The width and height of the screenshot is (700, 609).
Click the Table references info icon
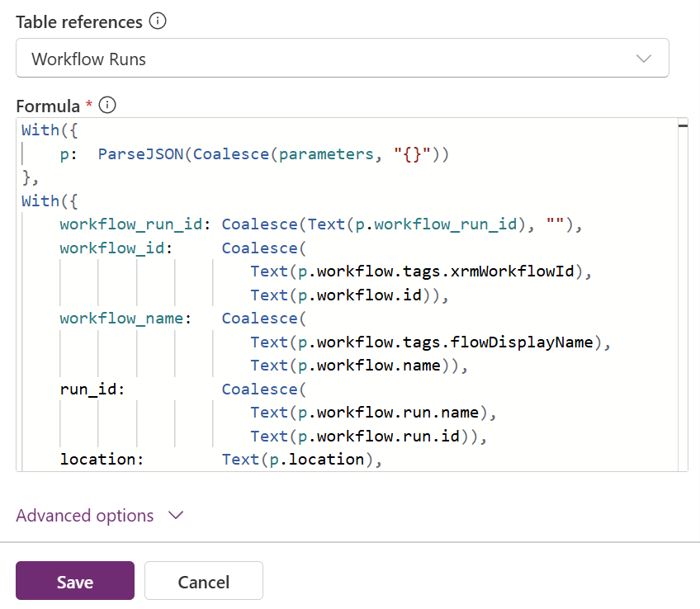158,22
